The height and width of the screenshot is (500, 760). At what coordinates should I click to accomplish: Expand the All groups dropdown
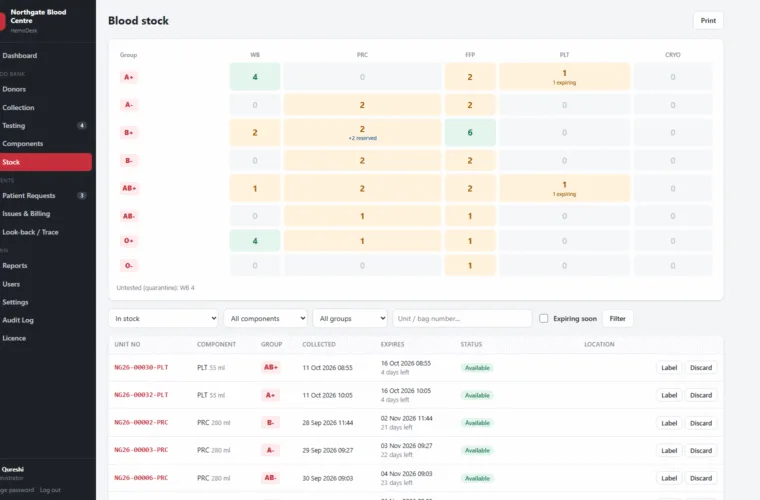pyautogui.click(x=350, y=318)
